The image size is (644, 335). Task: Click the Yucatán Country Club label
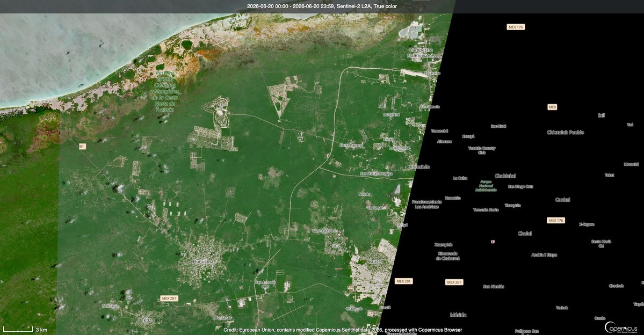[x=482, y=150]
